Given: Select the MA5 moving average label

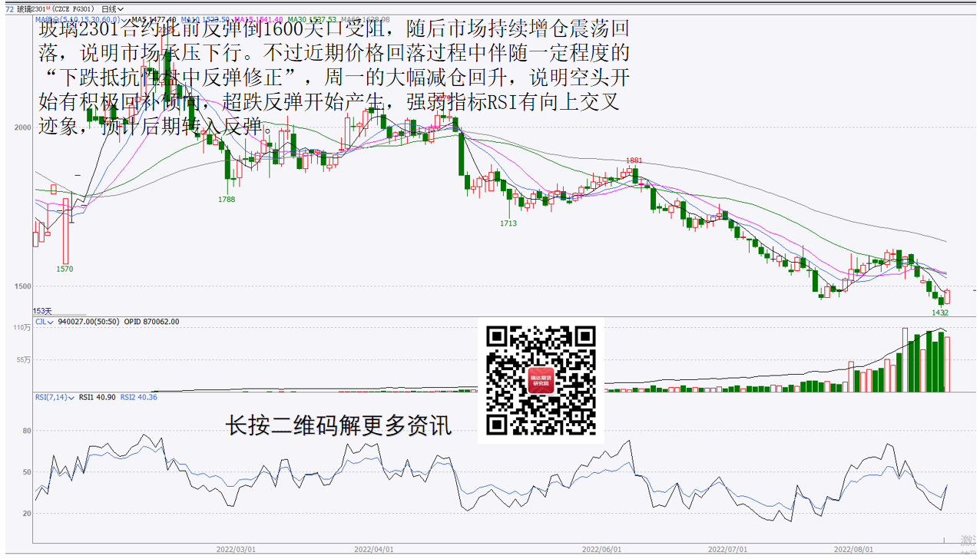Looking at the screenshot, I should click(x=152, y=20).
